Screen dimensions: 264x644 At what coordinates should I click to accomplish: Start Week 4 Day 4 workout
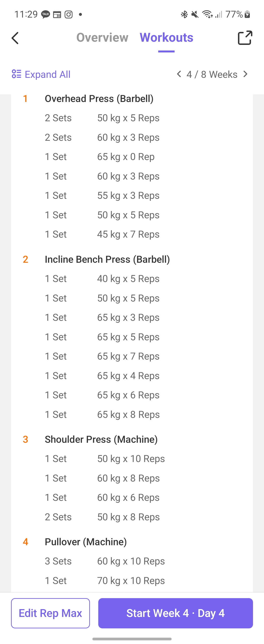click(x=175, y=613)
